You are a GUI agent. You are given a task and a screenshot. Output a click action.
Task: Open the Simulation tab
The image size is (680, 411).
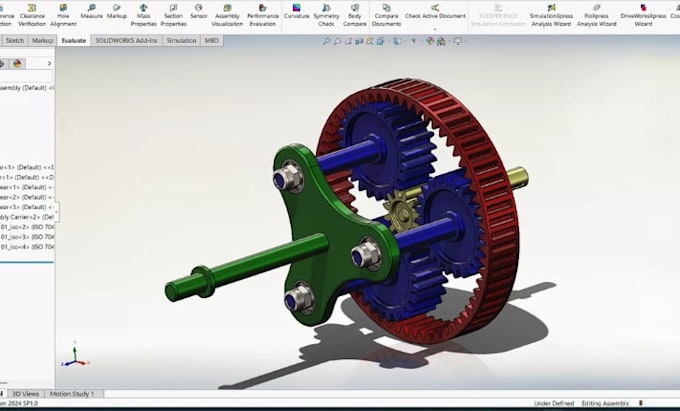click(x=181, y=40)
